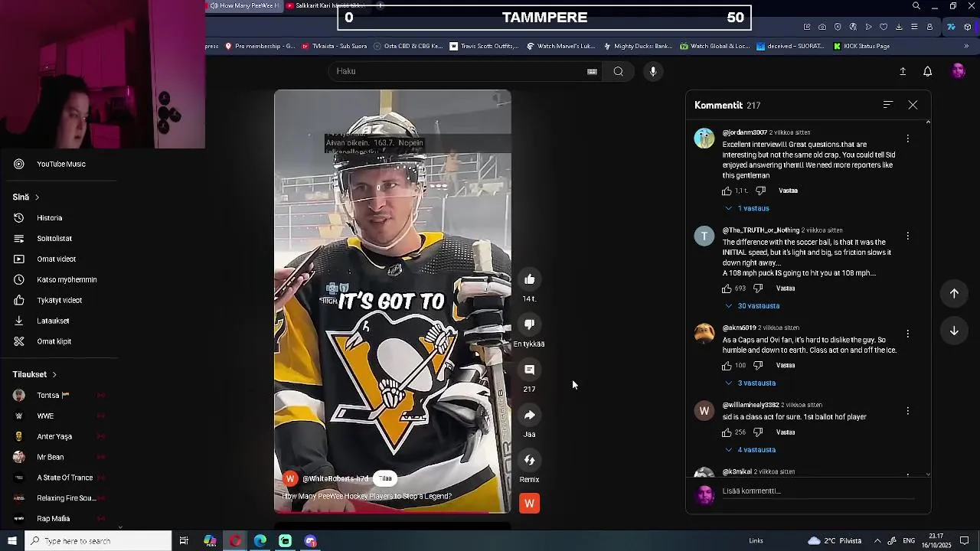Like the Shorts video
980x551 pixels.
[x=529, y=279]
